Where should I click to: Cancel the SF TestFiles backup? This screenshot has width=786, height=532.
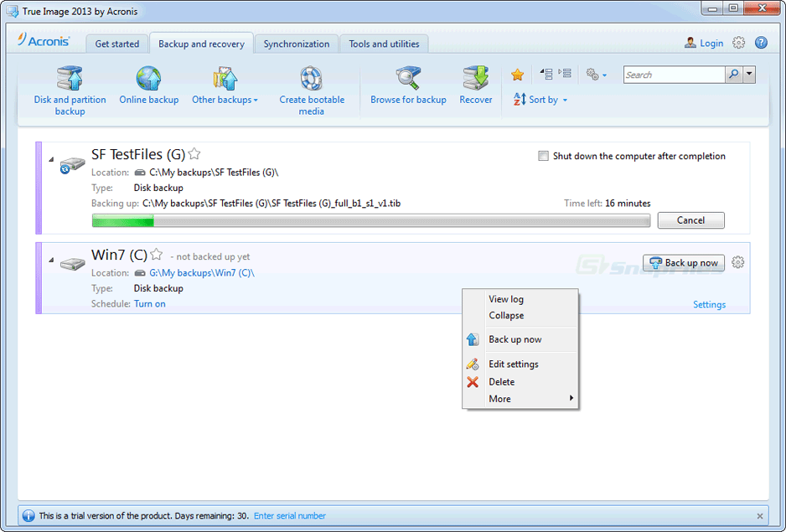[x=690, y=220]
